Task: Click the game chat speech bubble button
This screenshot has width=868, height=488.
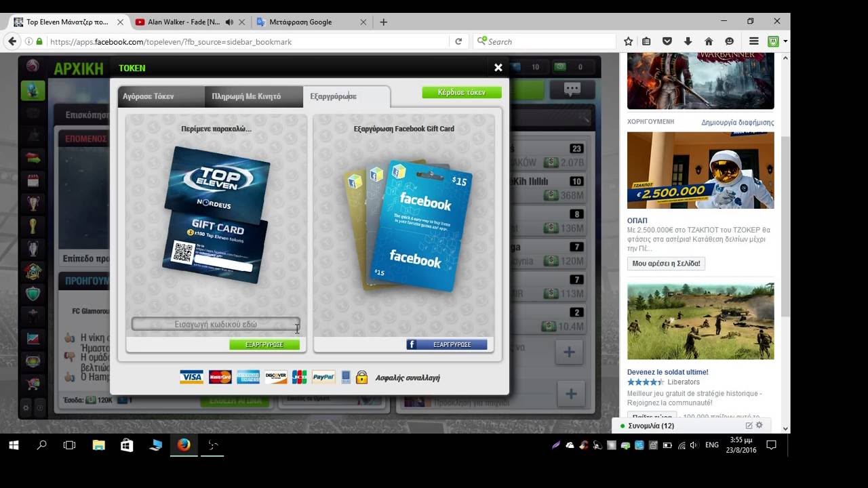Action: 572,89
